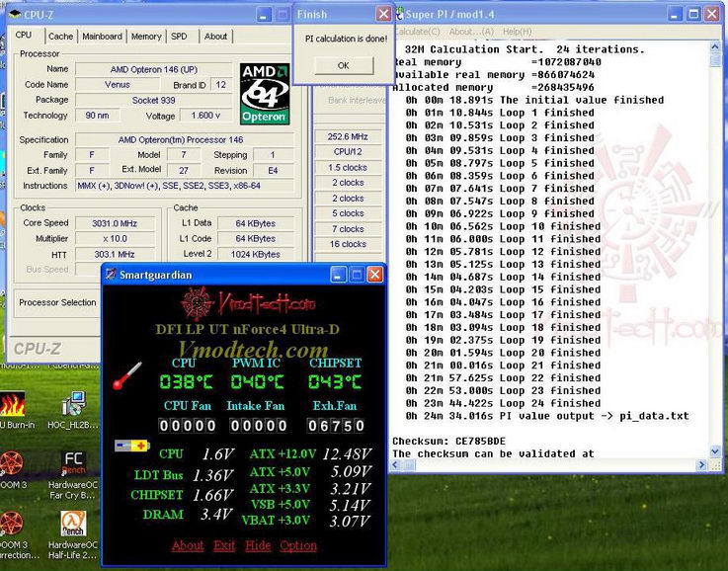The width and height of the screenshot is (728, 571).
Task: Click the ATX +12.0V value 12.48V
Action: pyautogui.click(x=347, y=453)
